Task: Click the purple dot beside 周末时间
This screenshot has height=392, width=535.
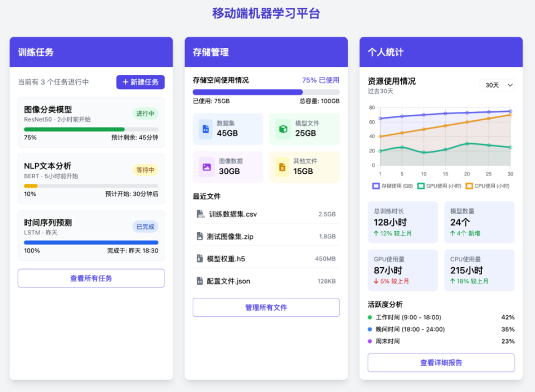Action: (x=369, y=341)
